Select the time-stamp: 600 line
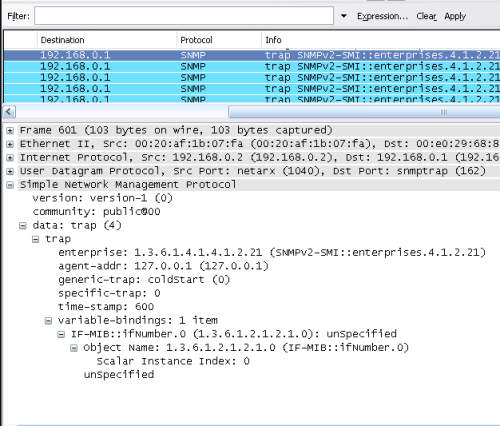Image resolution: width=500 pixels, height=426 pixels. coord(106,307)
